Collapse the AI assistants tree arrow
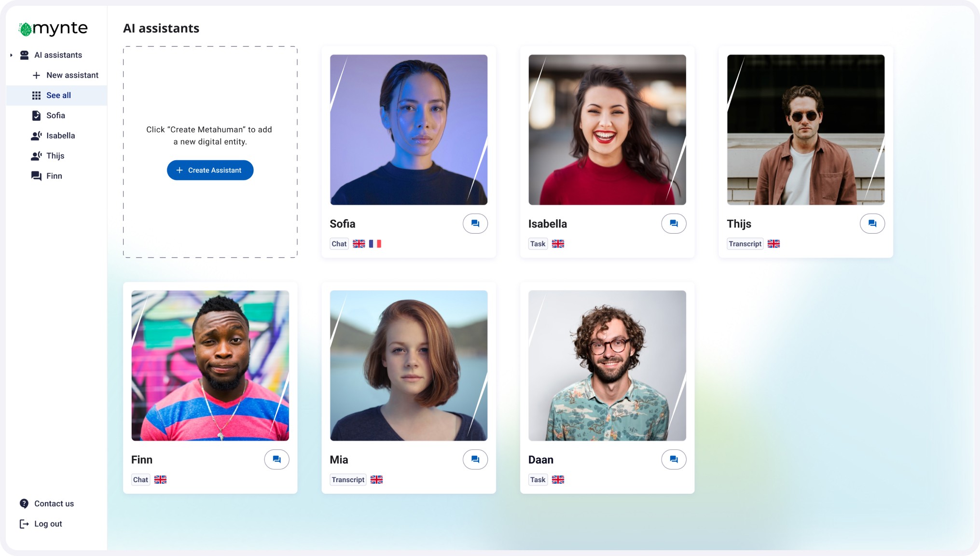This screenshot has height=556, width=980. [11, 55]
